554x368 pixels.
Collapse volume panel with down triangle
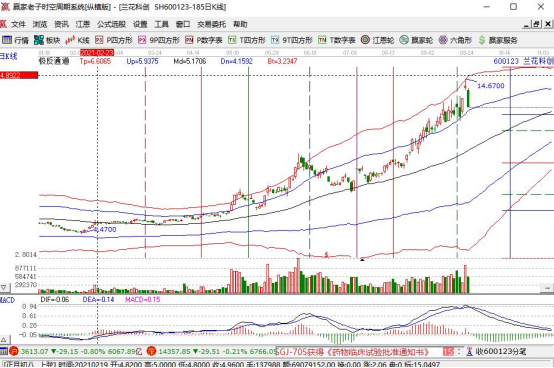pyautogui.click(x=4, y=288)
